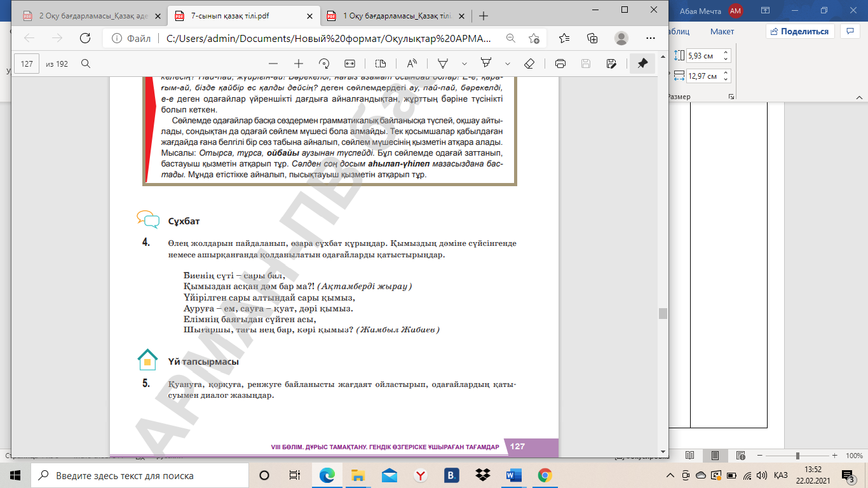Viewport: 868px width, 488px height.
Task: Click the Word account avatar AM
Action: 736,10
